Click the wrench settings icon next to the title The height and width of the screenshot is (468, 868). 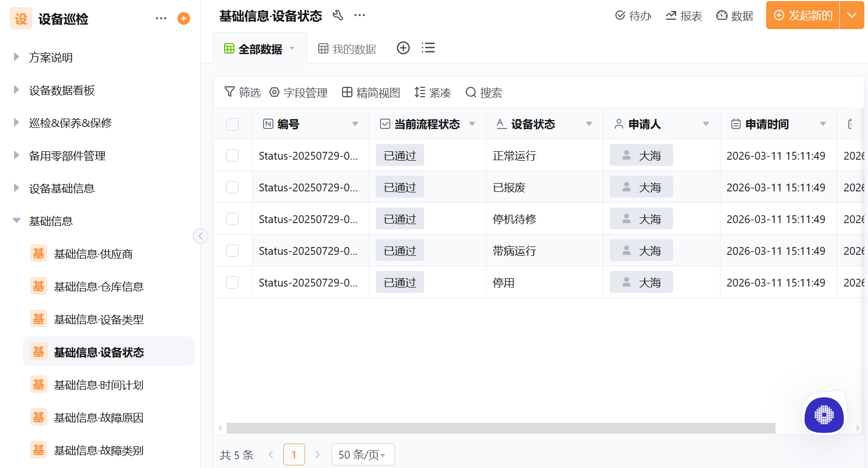[x=338, y=16]
